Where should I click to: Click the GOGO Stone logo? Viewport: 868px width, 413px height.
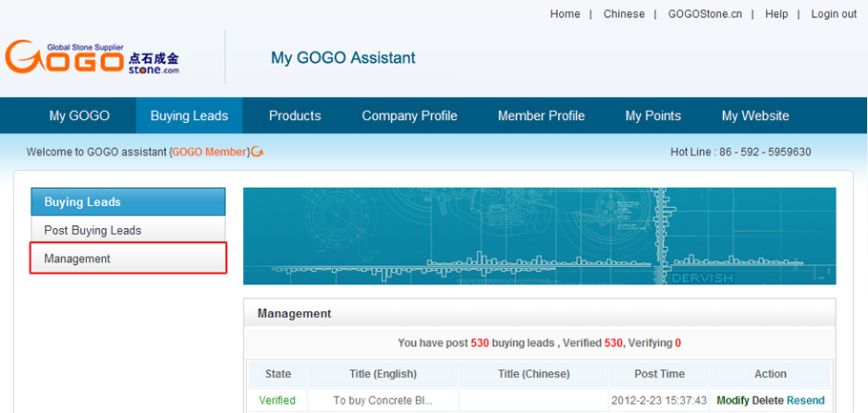pyautogui.click(x=93, y=58)
